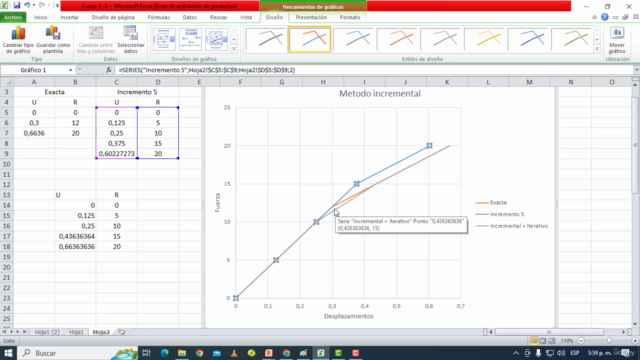Expand chart layouts gallery arrow

(x=234, y=49)
